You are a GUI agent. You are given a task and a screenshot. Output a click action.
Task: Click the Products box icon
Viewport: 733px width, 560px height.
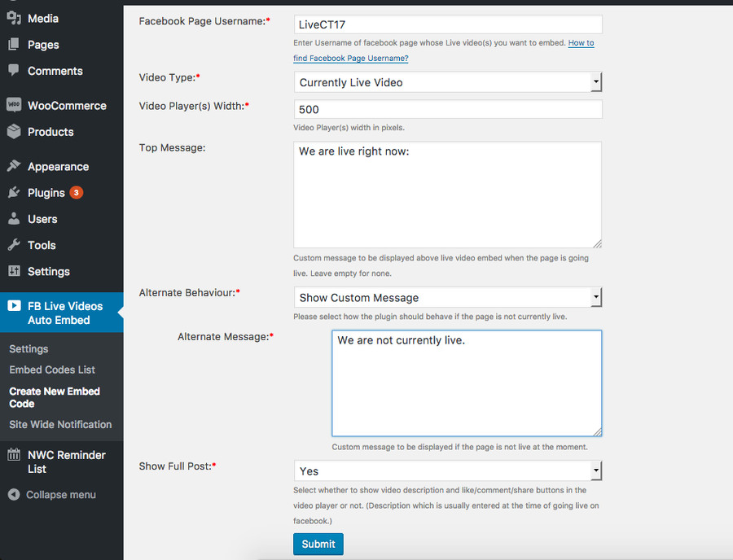pyautogui.click(x=14, y=132)
